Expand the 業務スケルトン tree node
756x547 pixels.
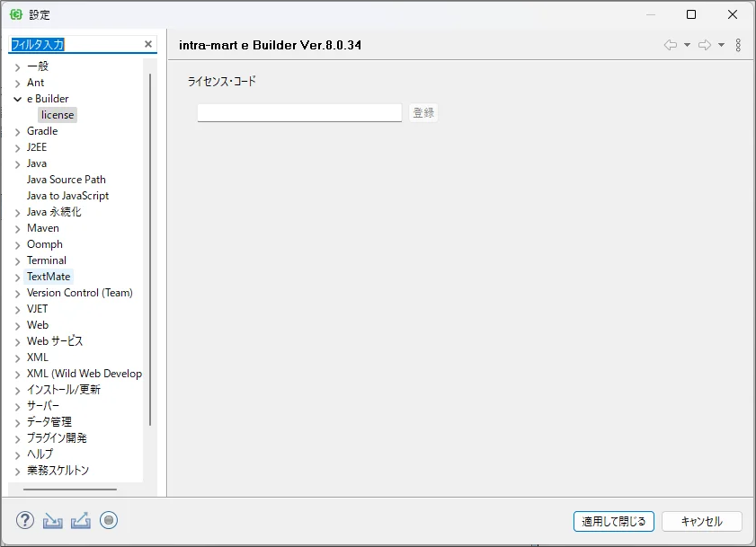click(17, 472)
